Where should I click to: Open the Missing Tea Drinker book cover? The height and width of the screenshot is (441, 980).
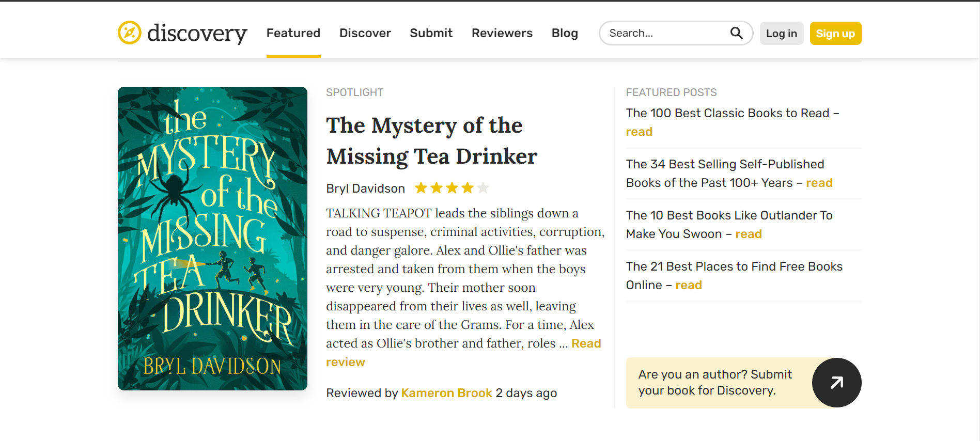coord(212,239)
